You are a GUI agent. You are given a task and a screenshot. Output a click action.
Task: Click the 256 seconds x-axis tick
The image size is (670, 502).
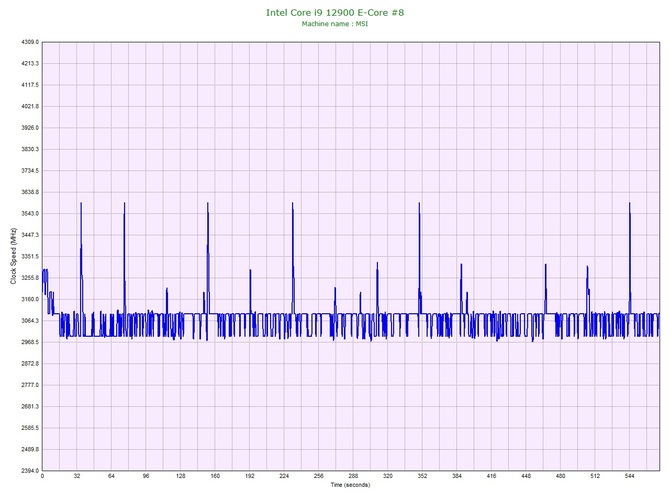pos(318,477)
